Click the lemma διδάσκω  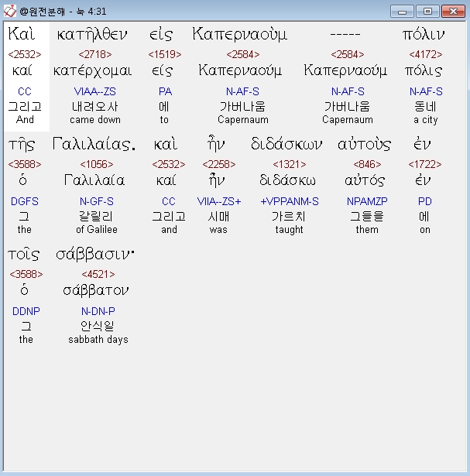click(287, 180)
